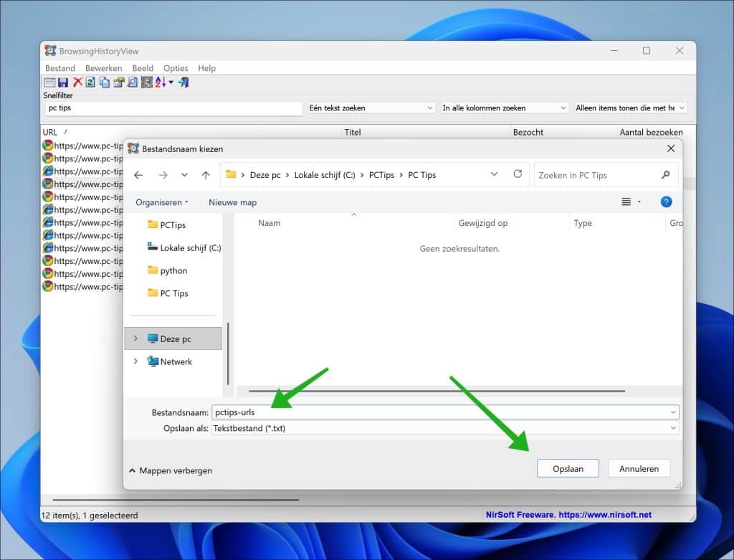Open the recent locations chevron in dialog
Image resolution: width=734 pixels, height=560 pixels.
coord(184,175)
